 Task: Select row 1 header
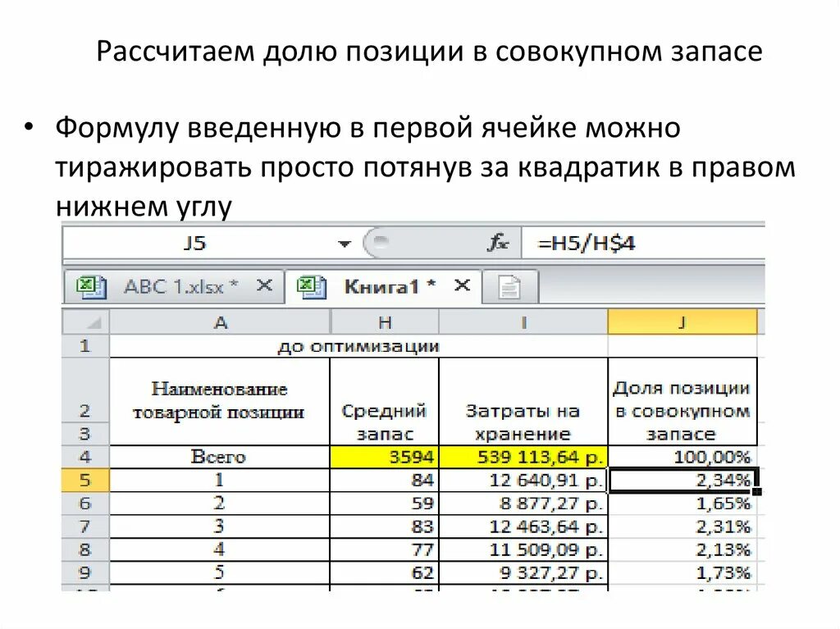pyautogui.click(x=85, y=346)
